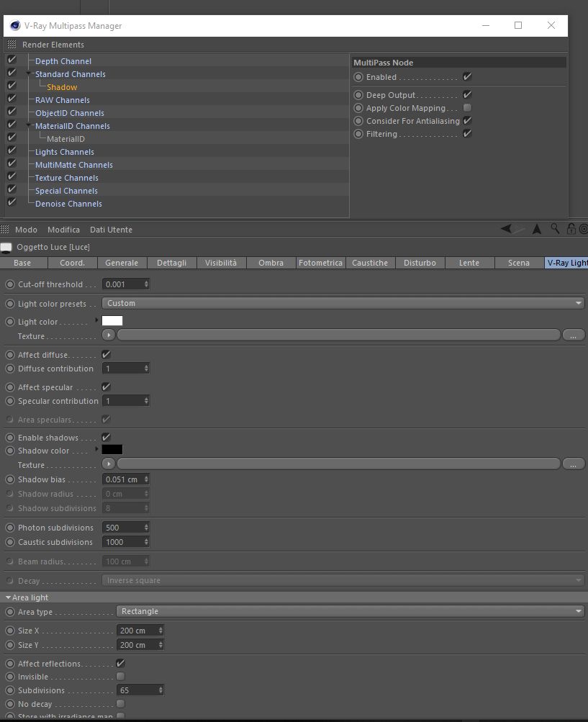Screen dimensions: 588x722
Task: Open the Light color presets dropdown
Action: [343, 303]
